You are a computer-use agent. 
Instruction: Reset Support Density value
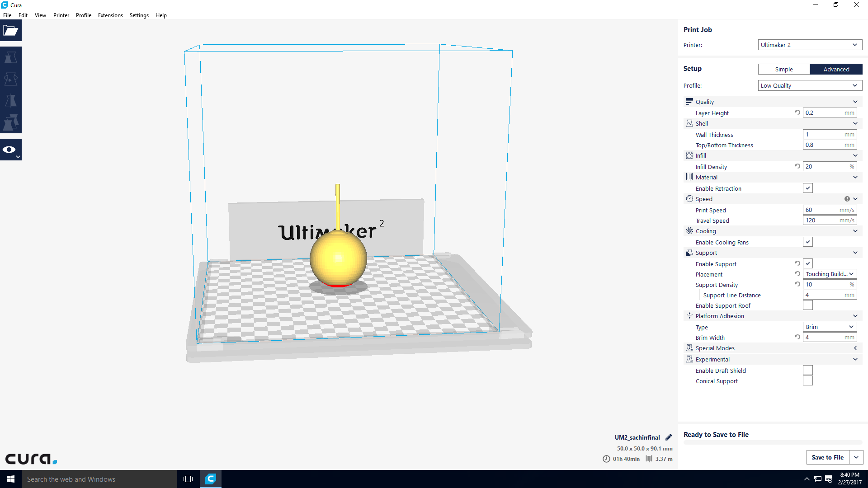pos(797,284)
